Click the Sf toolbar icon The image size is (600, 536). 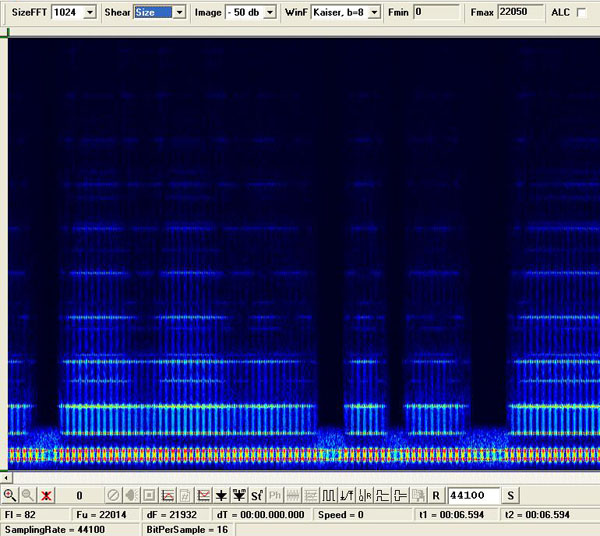(x=257, y=495)
